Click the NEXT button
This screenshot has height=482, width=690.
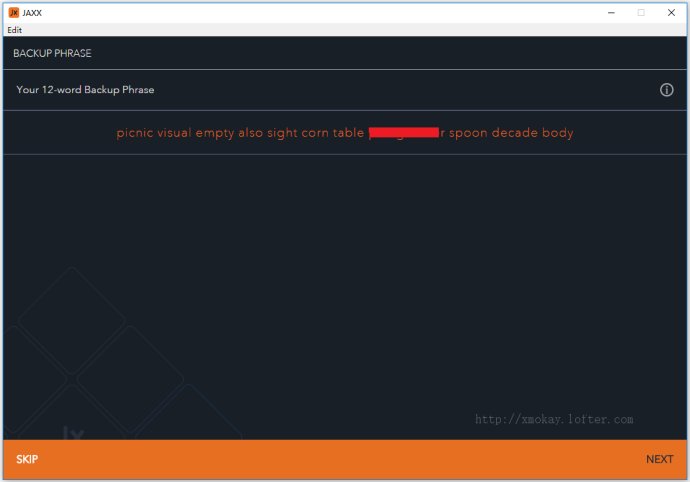[x=659, y=459]
